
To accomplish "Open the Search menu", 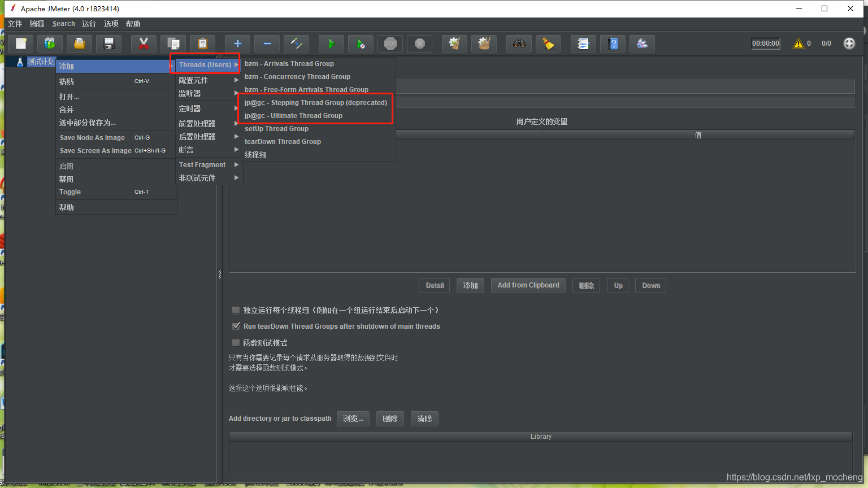I will pos(63,24).
